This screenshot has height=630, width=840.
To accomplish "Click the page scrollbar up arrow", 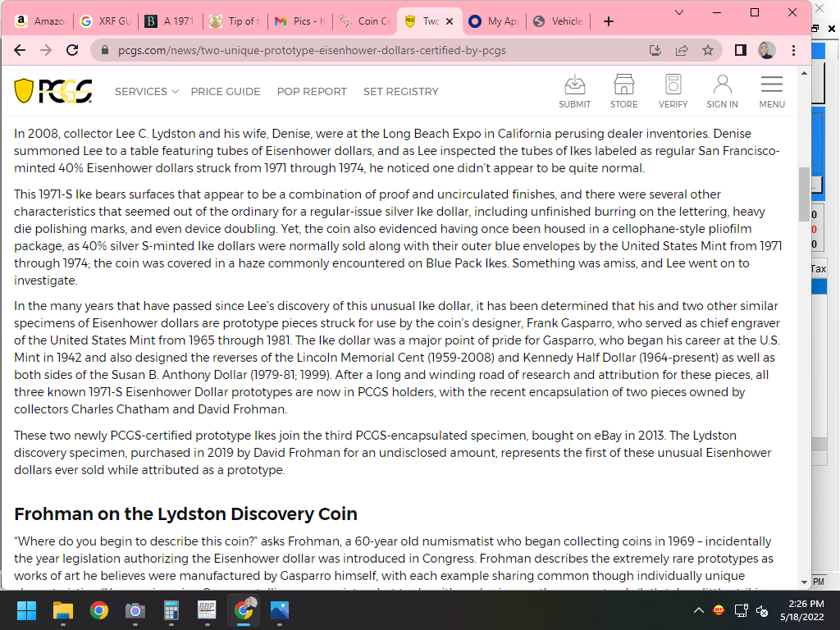I will point(804,73).
